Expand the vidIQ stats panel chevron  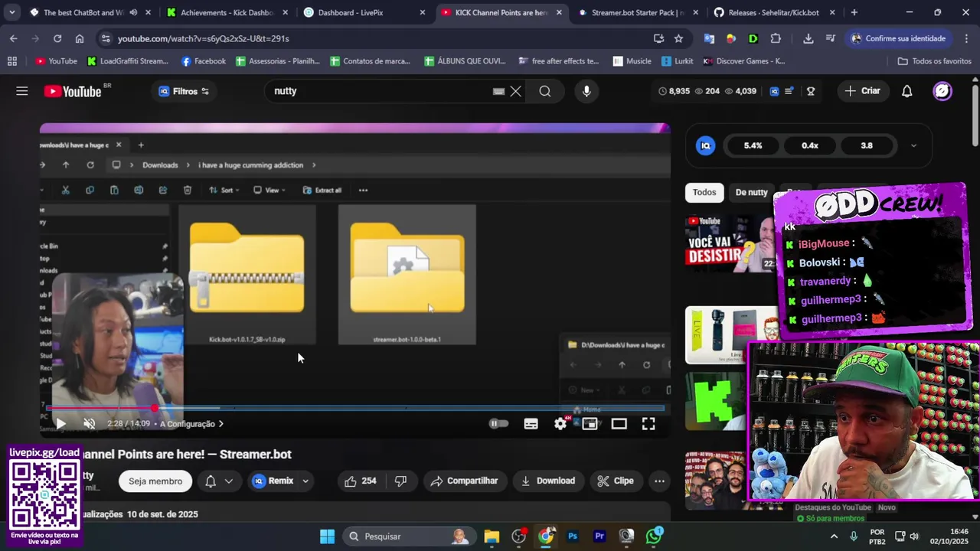click(913, 145)
